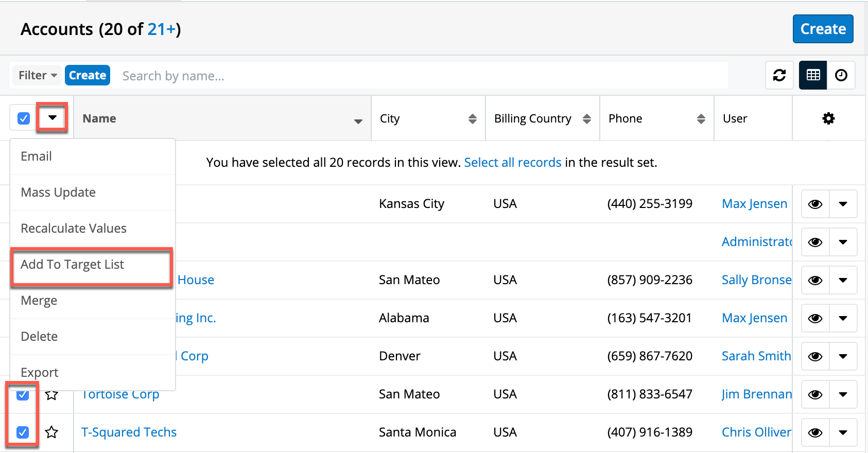
Task: Sort by City column arrows
Action: pyautogui.click(x=472, y=119)
